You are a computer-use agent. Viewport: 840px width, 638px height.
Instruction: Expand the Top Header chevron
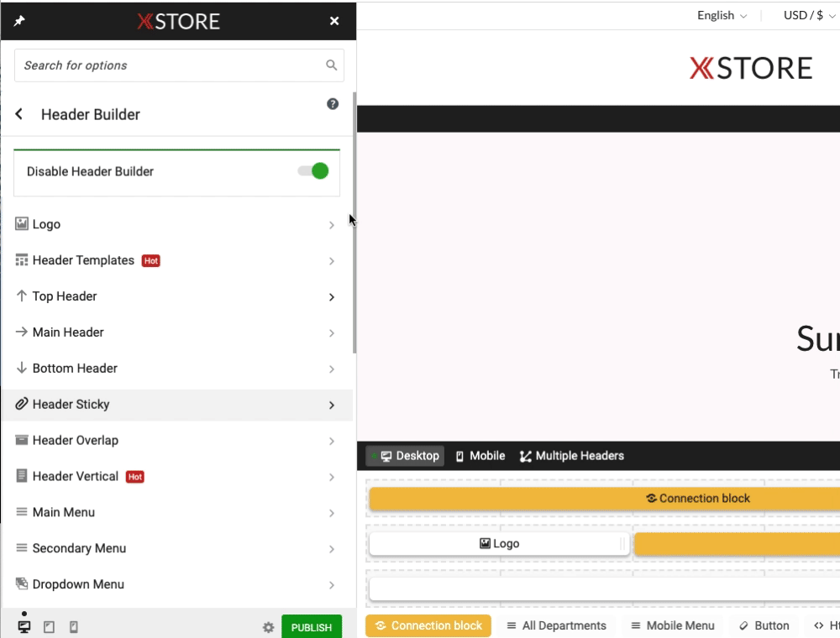click(x=332, y=297)
